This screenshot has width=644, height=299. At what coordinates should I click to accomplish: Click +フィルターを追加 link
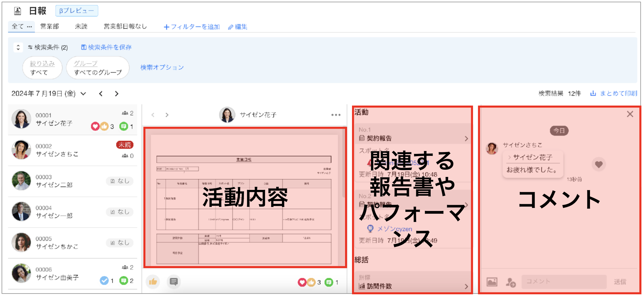point(192,27)
